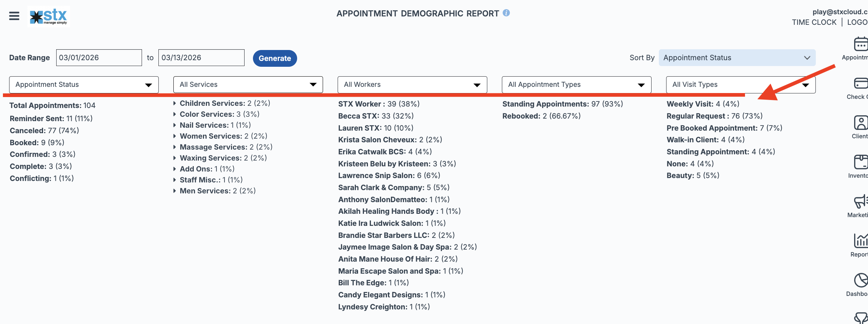Click the start date input field
The image size is (868, 324).
99,58
